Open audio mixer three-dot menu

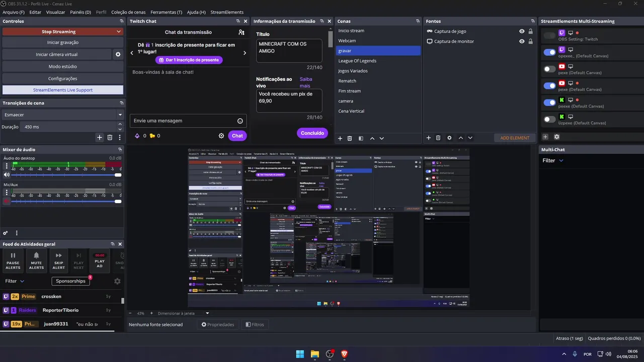tap(17, 233)
